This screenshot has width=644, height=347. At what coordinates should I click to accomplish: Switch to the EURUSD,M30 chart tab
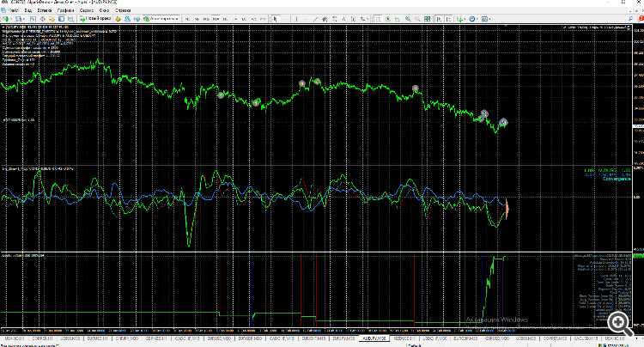pyautogui.click(x=218, y=338)
